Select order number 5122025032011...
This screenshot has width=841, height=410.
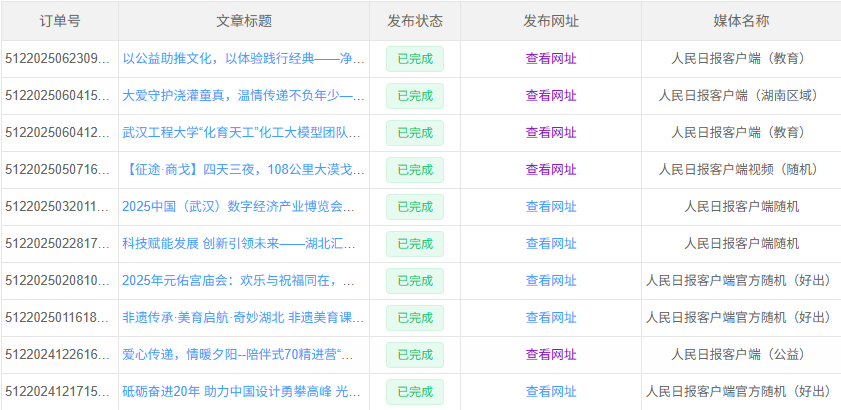(57, 207)
